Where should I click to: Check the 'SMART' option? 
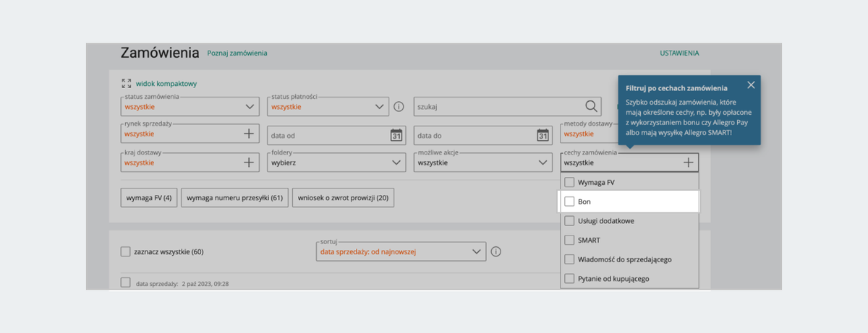coord(569,240)
